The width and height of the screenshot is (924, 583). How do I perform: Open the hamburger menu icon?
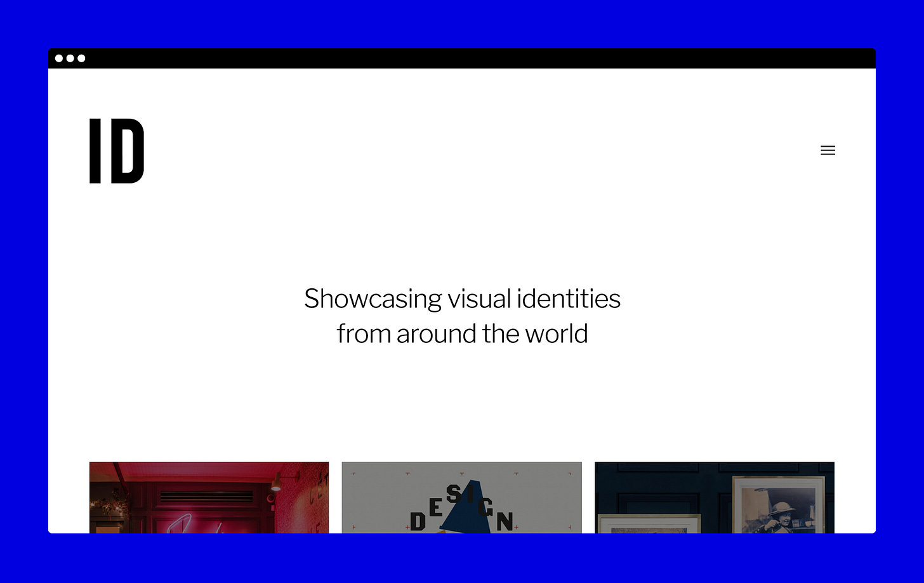[828, 151]
